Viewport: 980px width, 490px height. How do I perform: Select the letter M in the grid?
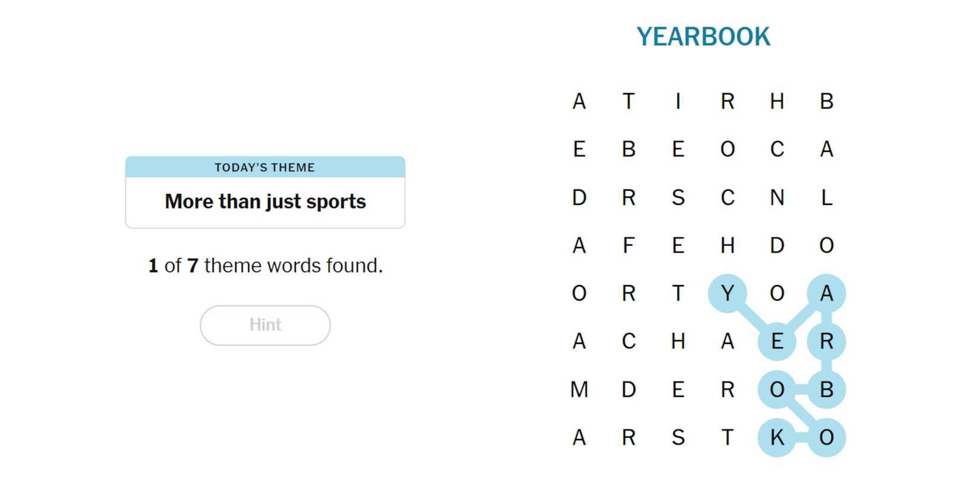579,390
